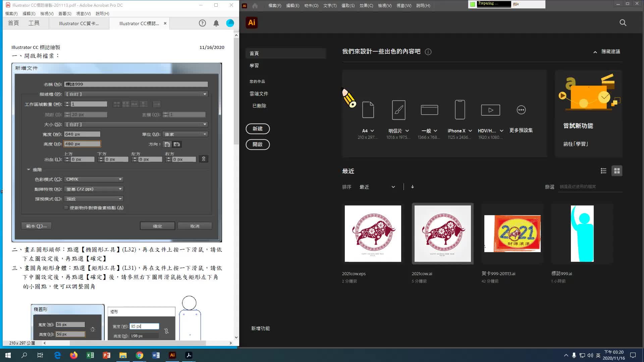Open more presets ellipsis icon
Image resolution: width=644 pixels, height=362 pixels.
click(521, 110)
